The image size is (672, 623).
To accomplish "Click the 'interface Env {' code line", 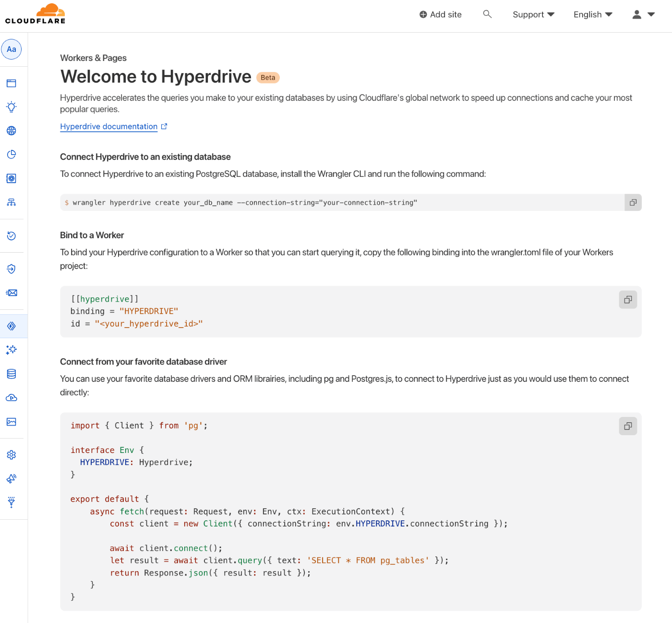I will [x=107, y=450].
